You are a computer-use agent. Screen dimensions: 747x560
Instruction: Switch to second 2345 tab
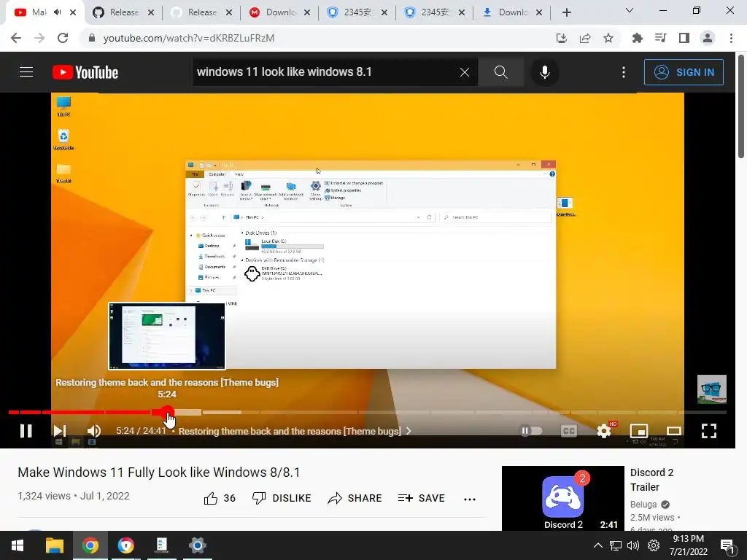[435, 12]
